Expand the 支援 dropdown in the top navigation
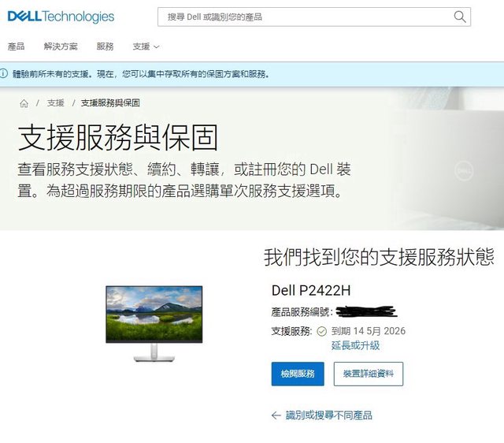 pyautogui.click(x=146, y=47)
